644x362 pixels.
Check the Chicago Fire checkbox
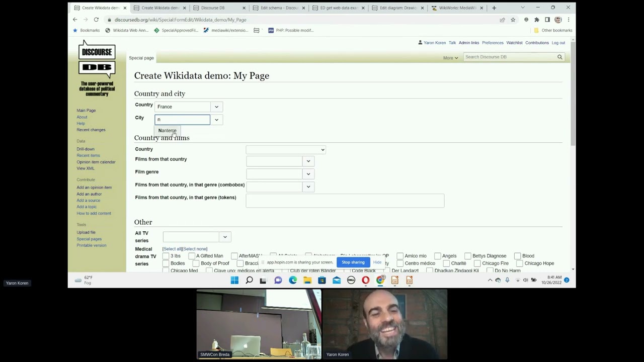[477, 263]
